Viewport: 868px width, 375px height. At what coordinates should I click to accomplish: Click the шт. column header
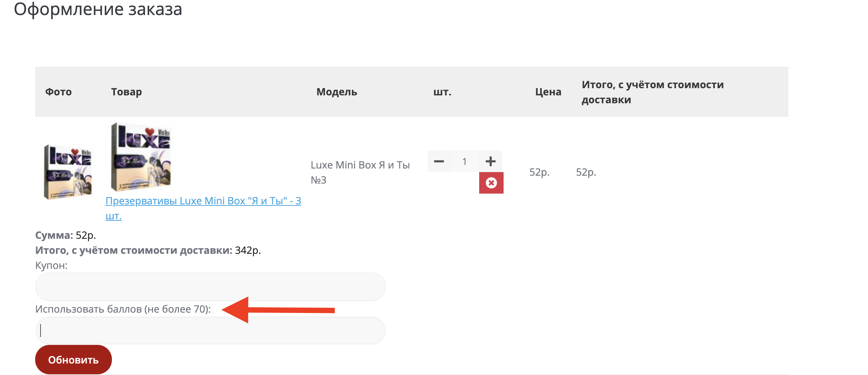[442, 92]
